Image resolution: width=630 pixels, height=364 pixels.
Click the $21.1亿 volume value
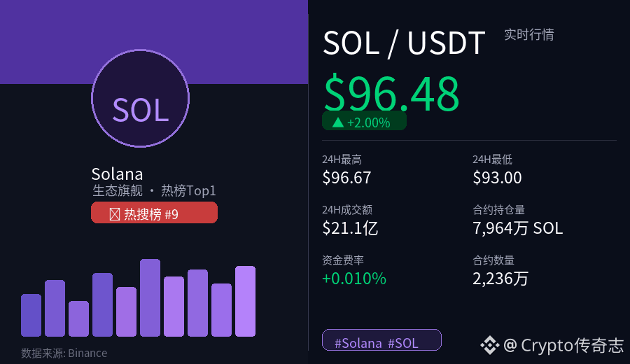point(350,228)
